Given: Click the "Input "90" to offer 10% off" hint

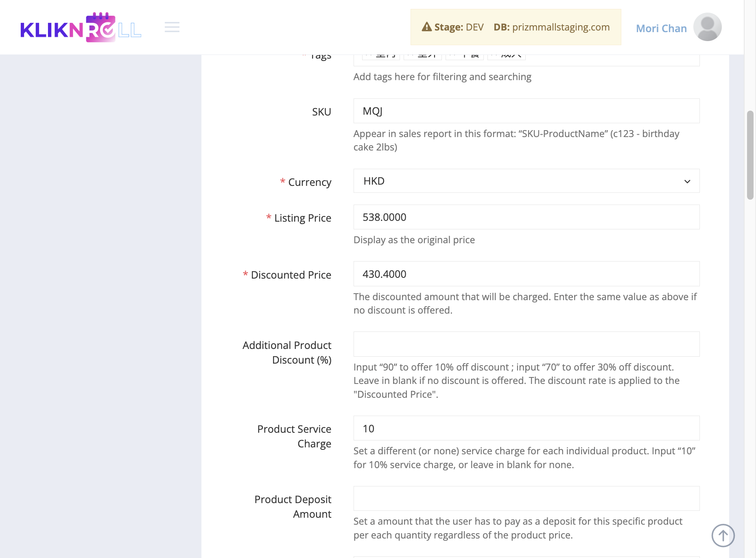Looking at the screenshot, I should coord(516,381).
